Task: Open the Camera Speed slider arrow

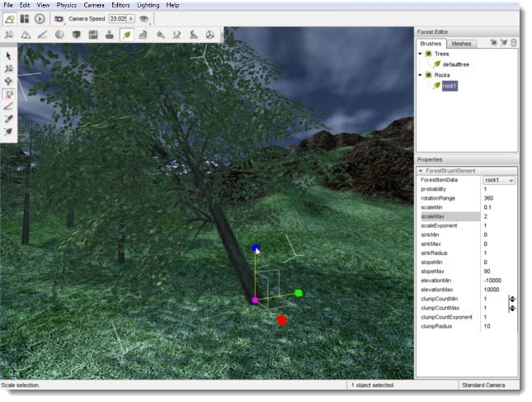Action: pos(131,19)
